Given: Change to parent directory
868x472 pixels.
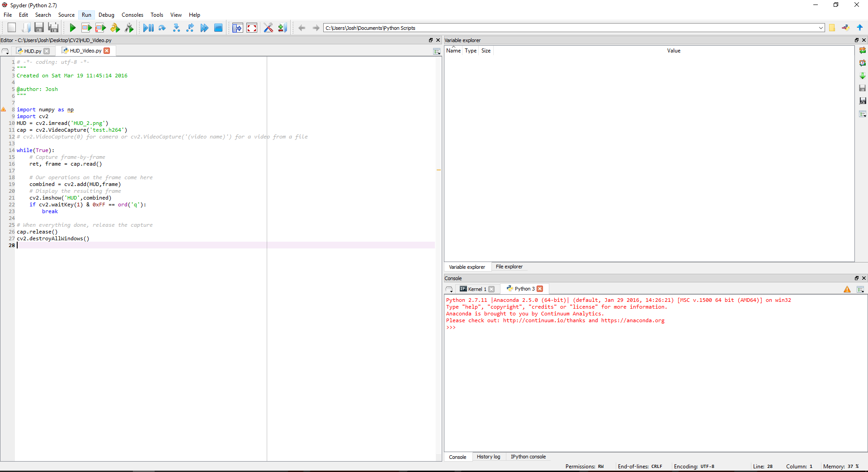Looking at the screenshot, I should point(860,28).
